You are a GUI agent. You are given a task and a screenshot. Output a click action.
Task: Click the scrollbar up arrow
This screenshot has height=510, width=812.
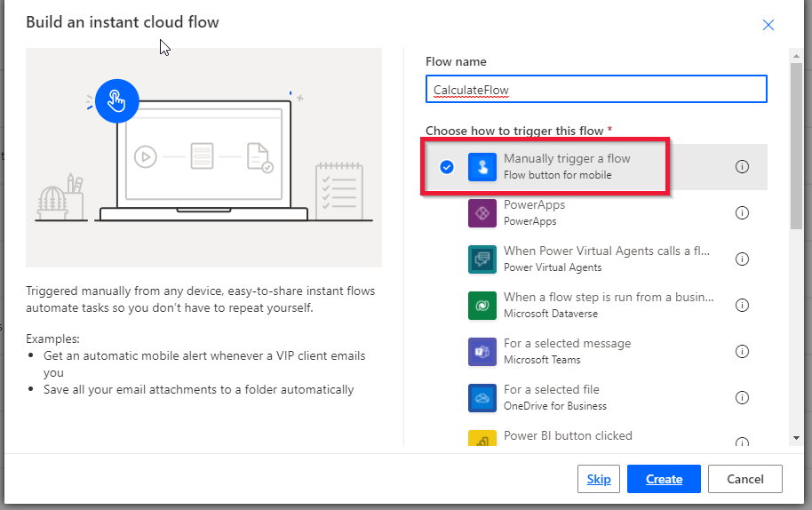pyautogui.click(x=796, y=55)
